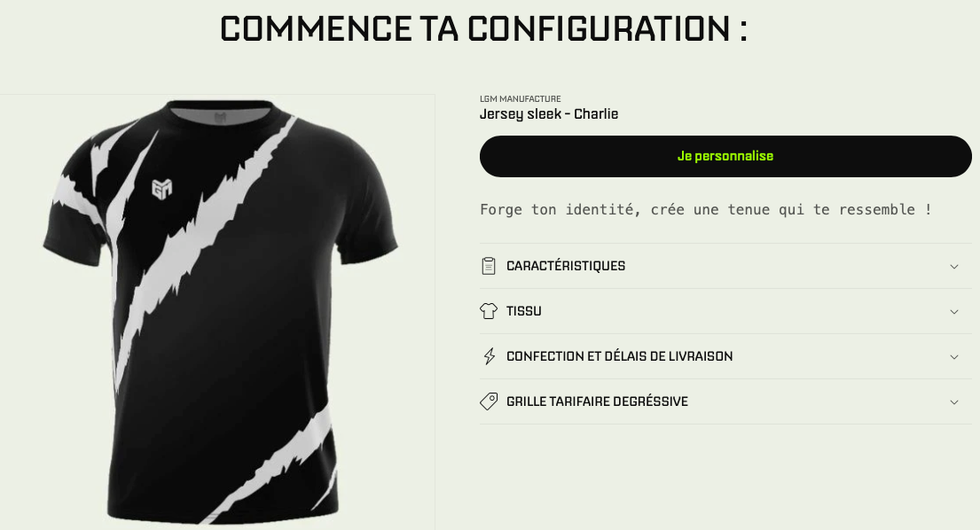Select the TISSU accordion label
Screen dimensions: 980x530
(524, 311)
